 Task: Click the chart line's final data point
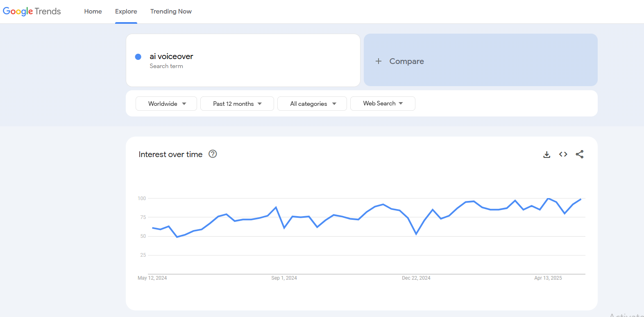click(581, 199)
